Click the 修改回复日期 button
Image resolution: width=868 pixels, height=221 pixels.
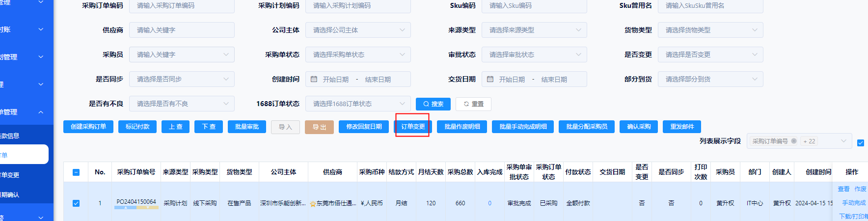click(364, 127)
